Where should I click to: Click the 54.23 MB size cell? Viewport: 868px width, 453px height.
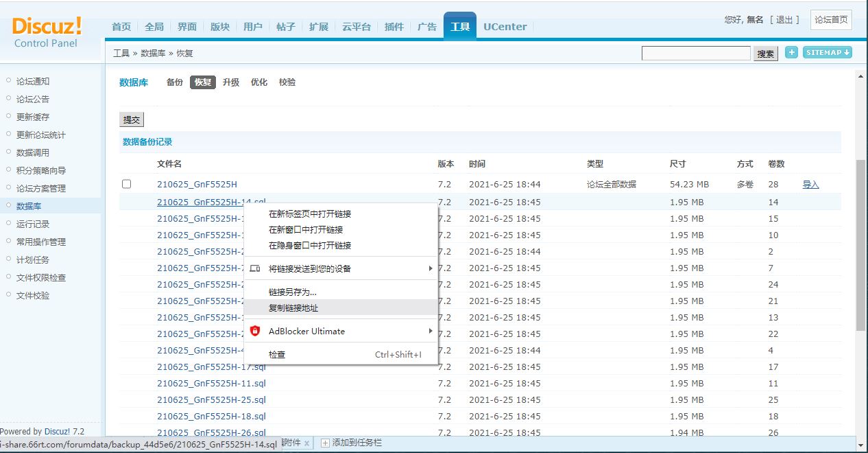point(689,185)
